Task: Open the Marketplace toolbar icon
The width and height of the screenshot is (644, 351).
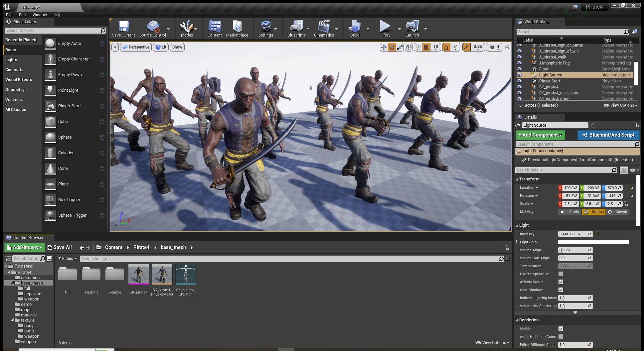Action: click(x=237, y=29)
